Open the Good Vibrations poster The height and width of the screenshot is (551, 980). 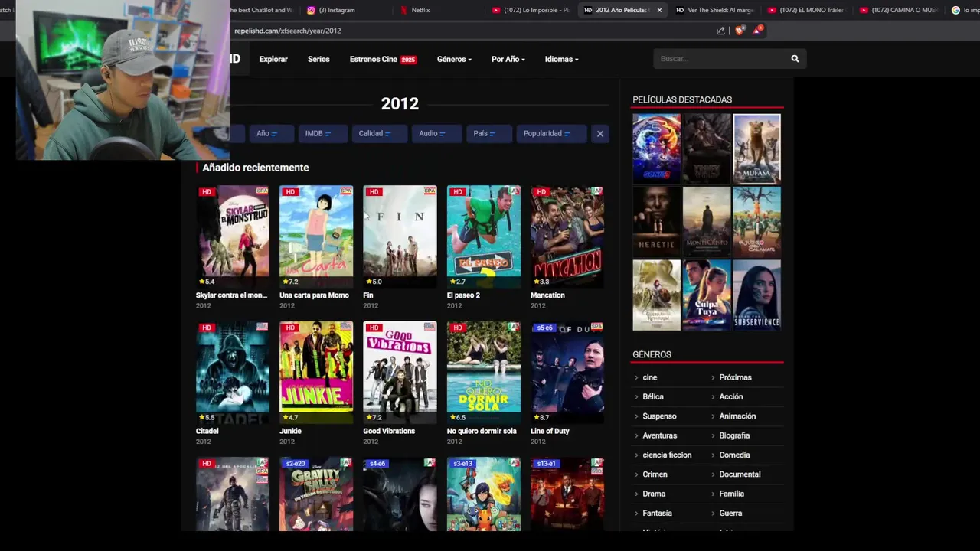coord(400,372)
